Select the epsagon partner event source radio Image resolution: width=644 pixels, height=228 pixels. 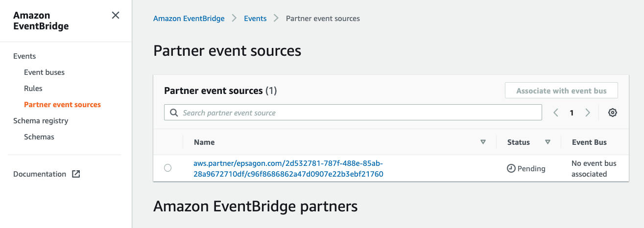pos(168,168)
